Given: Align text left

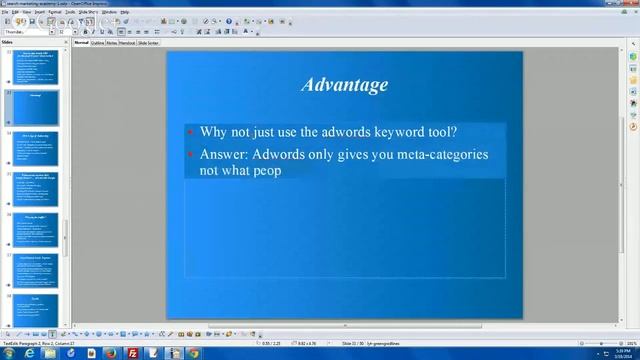Looking at the screenshot, I should pyautogui.click(x=121, y=32).
